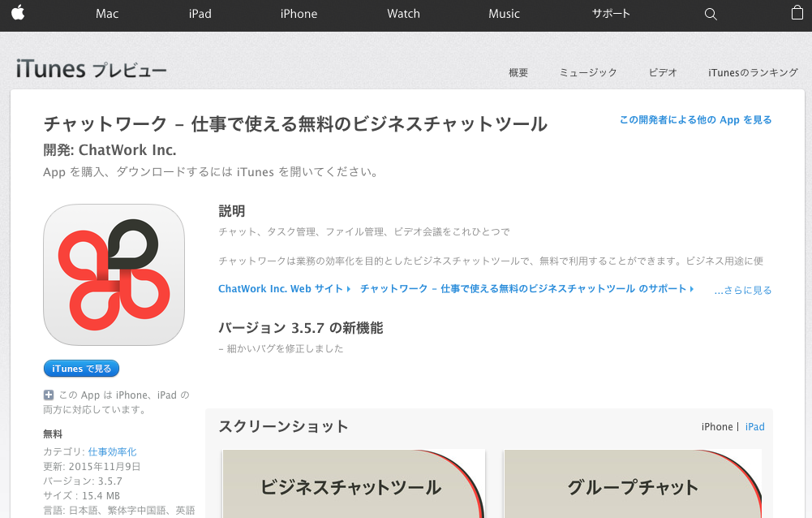The height and width of the screenshot is (518, 812).
Task: Open the iPhone menu item
Action: [x=299, y=14]
